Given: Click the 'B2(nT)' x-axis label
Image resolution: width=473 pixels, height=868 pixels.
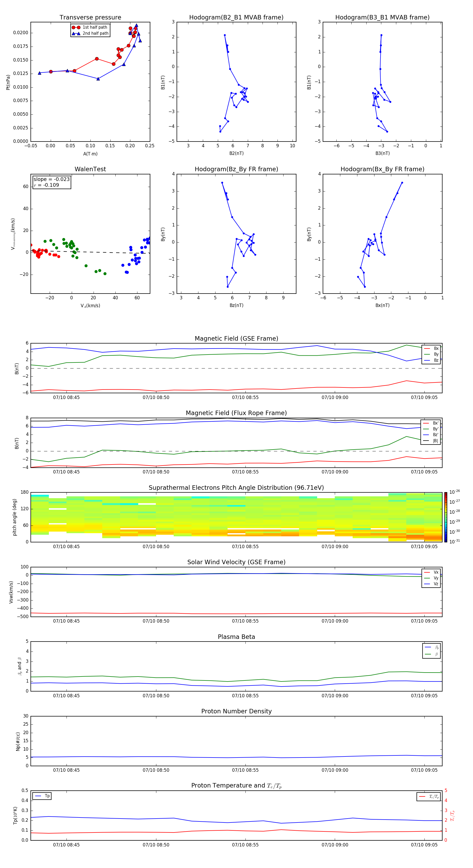Looking at the screenshot, I should point(236,153).
